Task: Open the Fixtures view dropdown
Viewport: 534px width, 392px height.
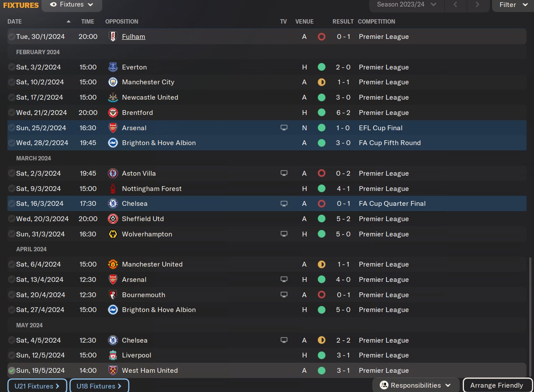Action: (x=72, y=5)
